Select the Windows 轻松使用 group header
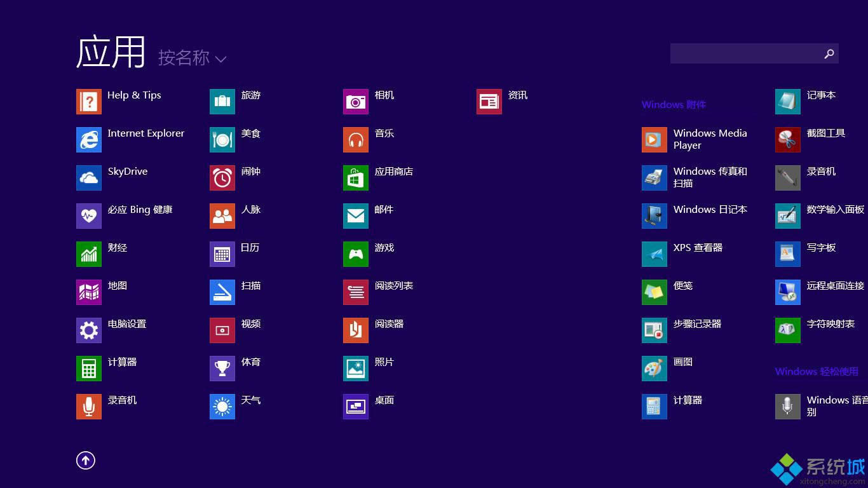868x488 pixels. coord(817,372)
